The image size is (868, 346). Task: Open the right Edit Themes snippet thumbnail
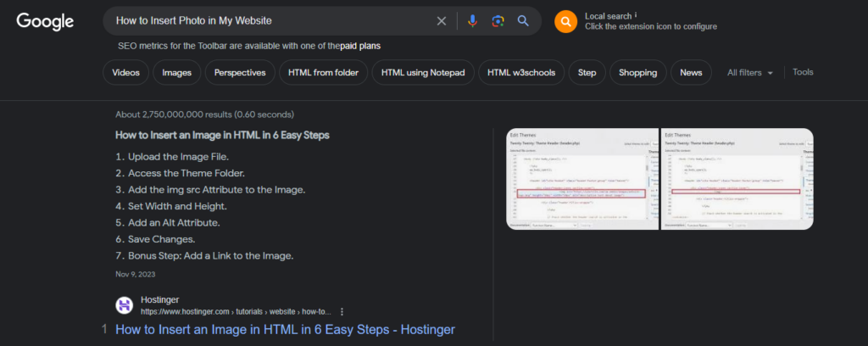(737, 179)
